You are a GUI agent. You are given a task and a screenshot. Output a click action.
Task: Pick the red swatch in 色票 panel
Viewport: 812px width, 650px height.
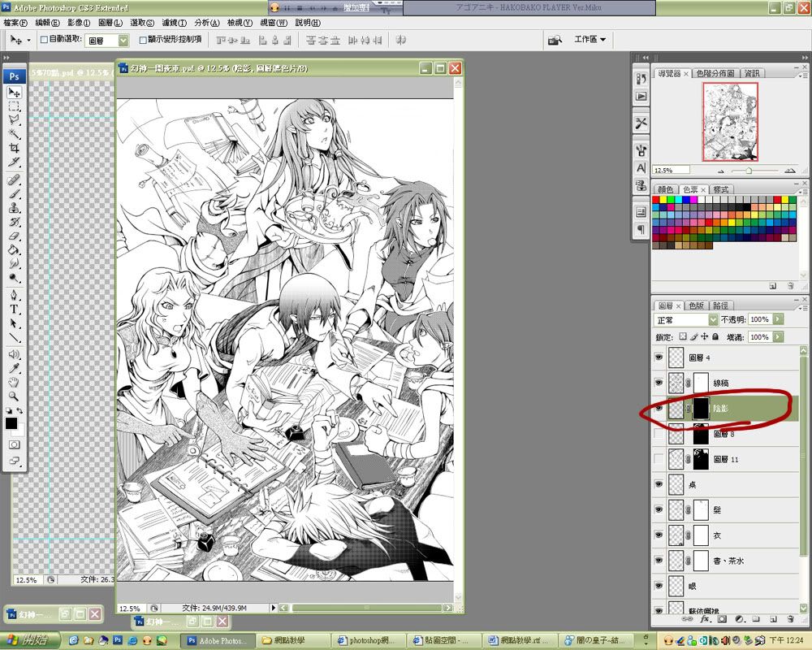[656, 200]
